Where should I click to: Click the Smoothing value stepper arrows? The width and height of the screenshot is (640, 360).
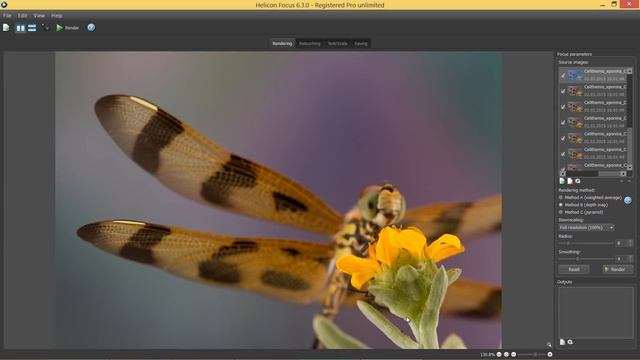click(631, 259)
